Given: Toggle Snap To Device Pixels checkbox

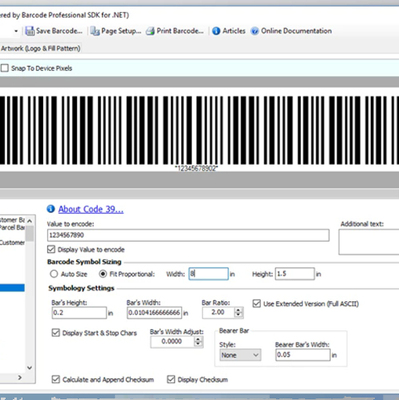Looking at the screenshot, I should 5,68.
